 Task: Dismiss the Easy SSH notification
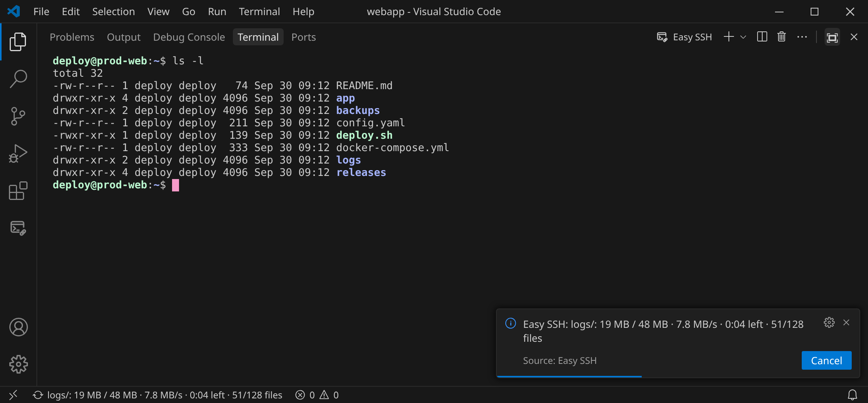pyautogui.click(x=846, y=322)
